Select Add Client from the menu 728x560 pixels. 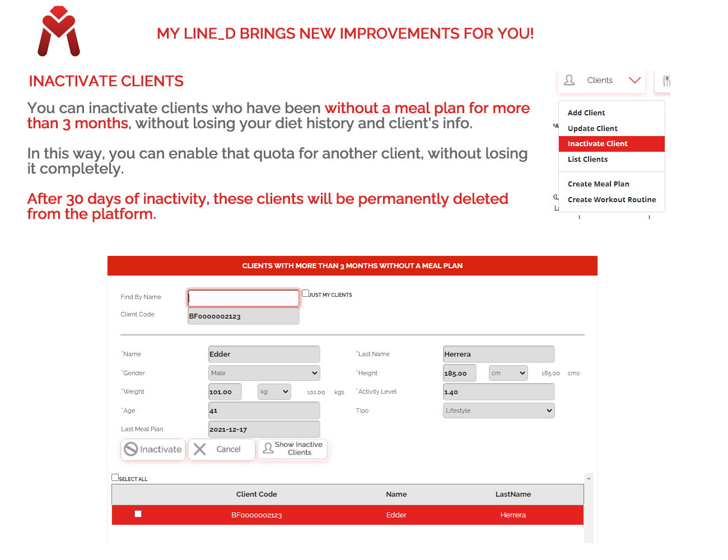pos(586,113)
